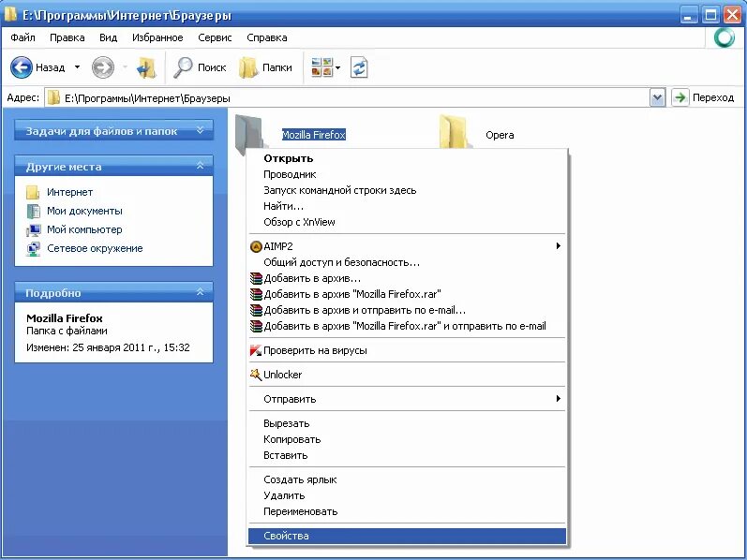Choose Проверить на вирусы
The image size is (747, 560).
407,350
